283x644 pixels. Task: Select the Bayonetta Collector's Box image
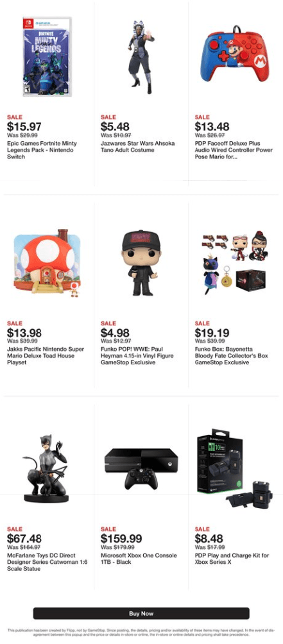point(234,263)
